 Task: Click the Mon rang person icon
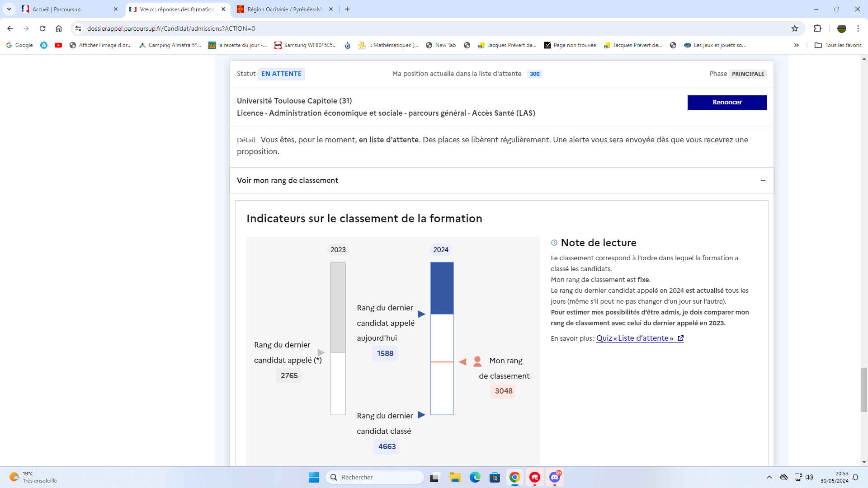click(477, 361)
